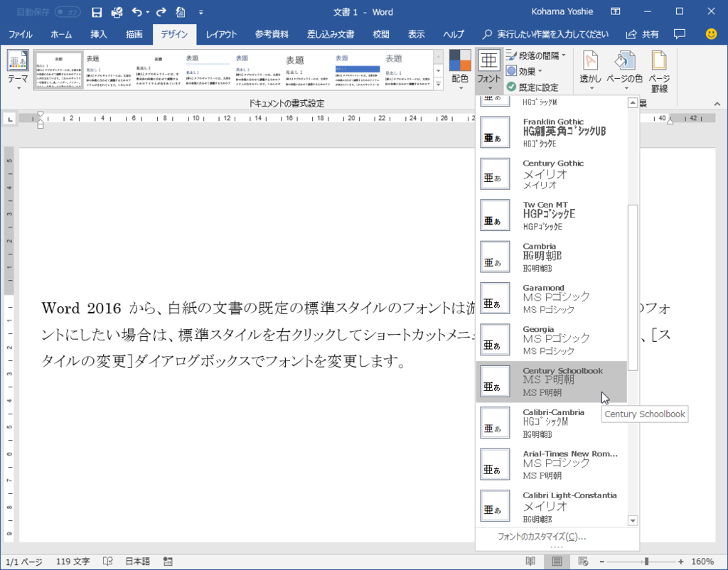Click the Undo arrow icon
This screenshot has width=728, height=570.
137,12
